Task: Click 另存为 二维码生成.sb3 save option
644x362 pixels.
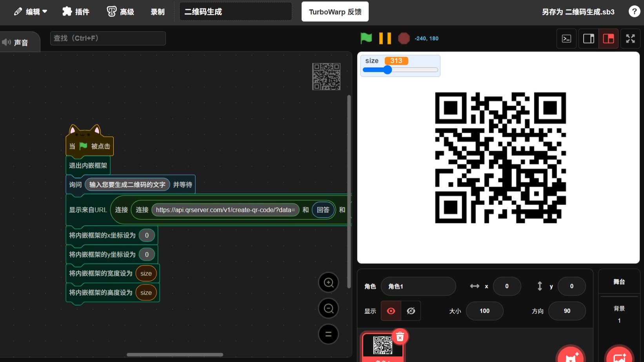Action: click(x=578, y=12)
